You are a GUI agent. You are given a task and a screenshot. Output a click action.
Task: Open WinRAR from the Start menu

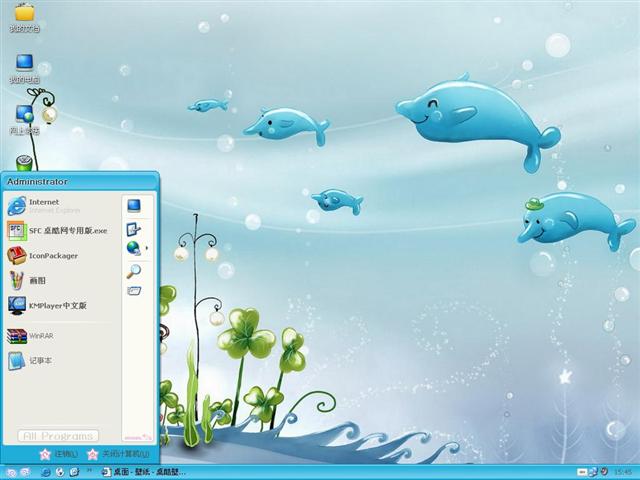click(31, 336)
